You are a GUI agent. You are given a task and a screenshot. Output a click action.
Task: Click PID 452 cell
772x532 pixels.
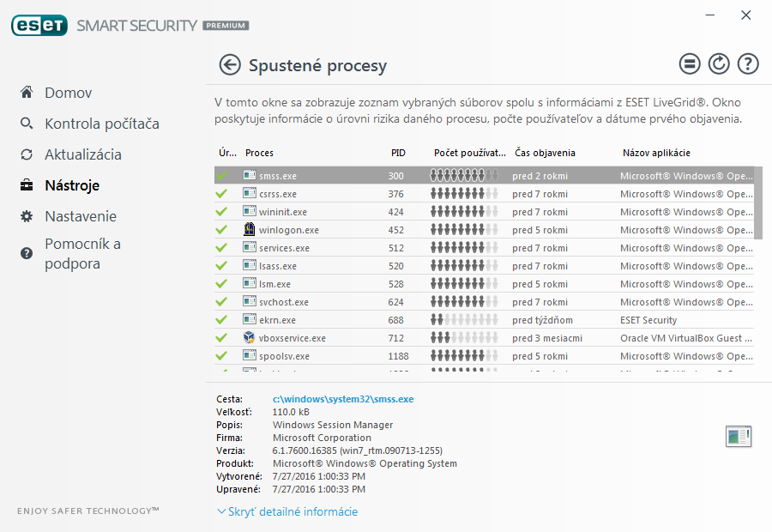395,230
